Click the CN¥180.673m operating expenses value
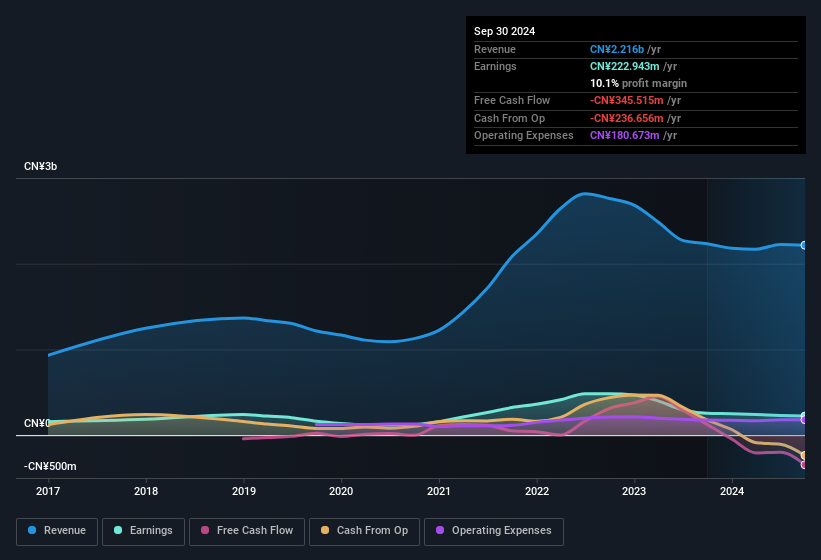 [x=625, y=135]
